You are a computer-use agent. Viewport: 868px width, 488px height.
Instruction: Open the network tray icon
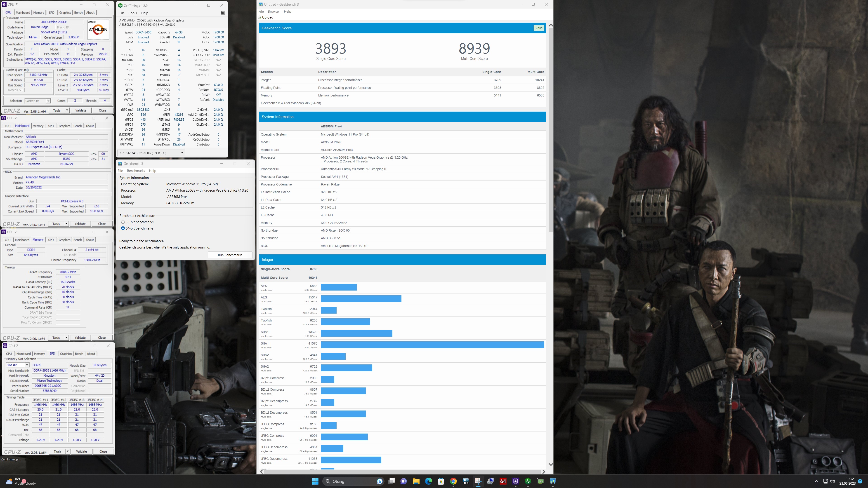click(x=826, y=481)
